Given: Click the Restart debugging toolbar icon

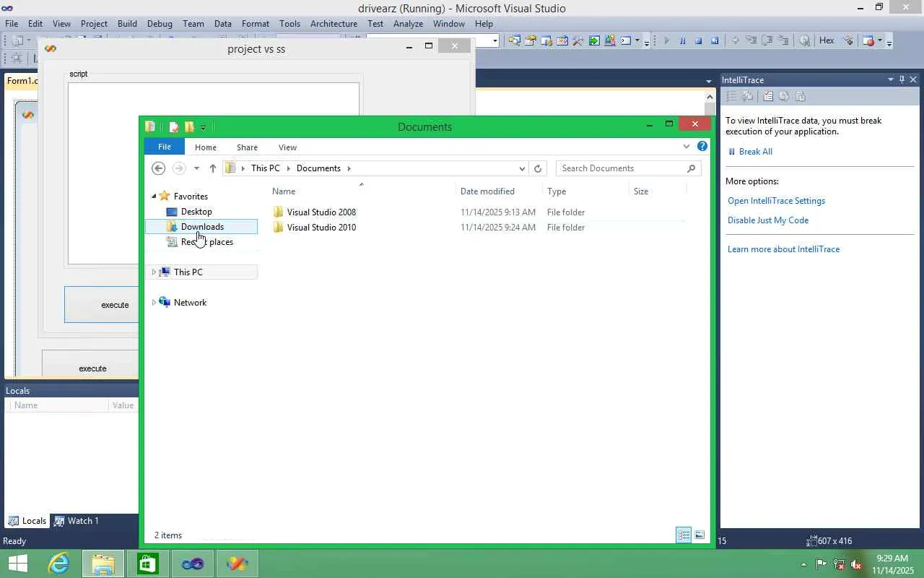Looking at the screenshot, I should pyautogui.click(x=715, y=41).
